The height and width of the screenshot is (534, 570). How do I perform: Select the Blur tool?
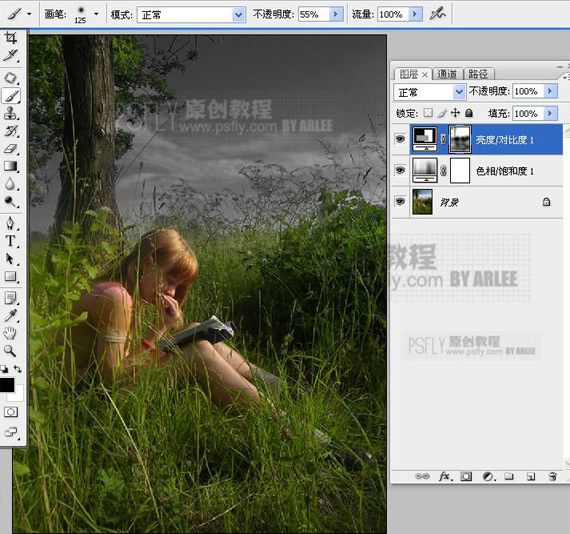click(x=11, y=184)
